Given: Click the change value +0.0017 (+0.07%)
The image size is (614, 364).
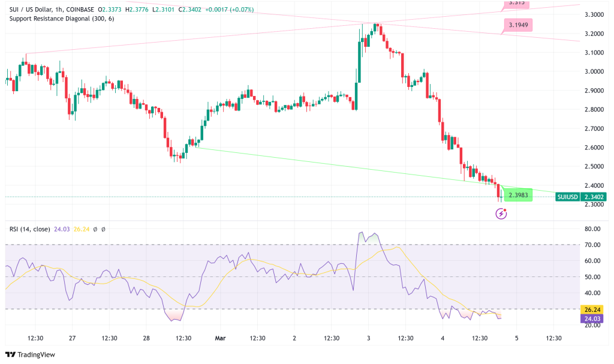Looking at the screenshot, I should click(x=229, y=10).
